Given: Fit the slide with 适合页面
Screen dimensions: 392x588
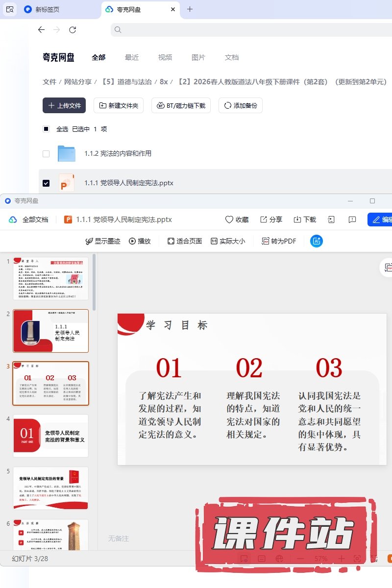Looking at the screenshot, I should [185, 241].
